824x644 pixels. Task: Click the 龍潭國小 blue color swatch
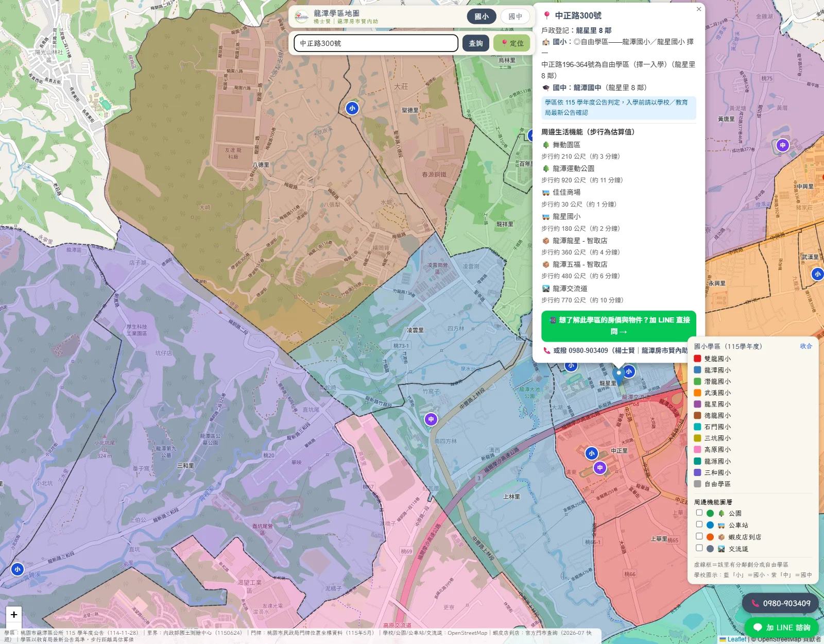pyautogui.click(x=697, y=370)
